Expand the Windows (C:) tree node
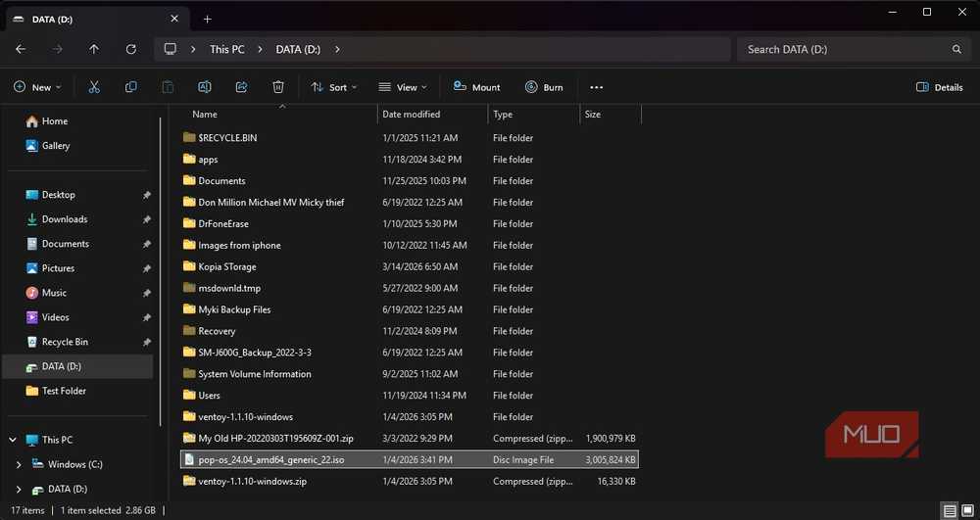 point(18,464)
